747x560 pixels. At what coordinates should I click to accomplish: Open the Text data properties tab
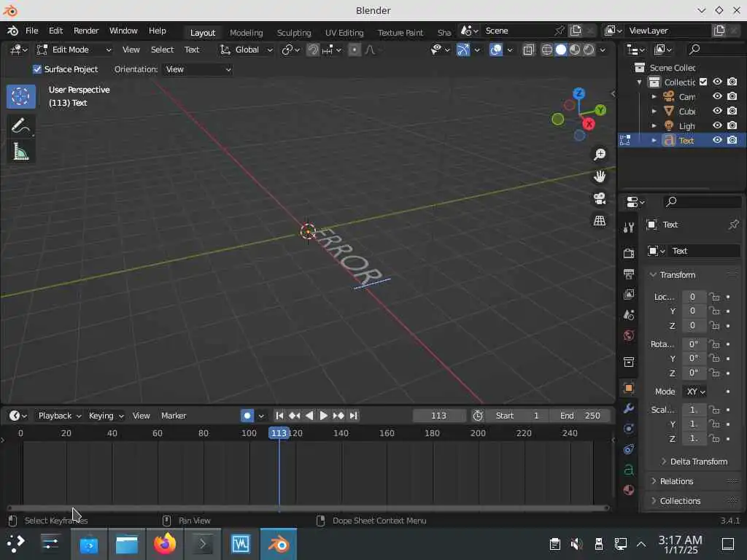(629, 470)
